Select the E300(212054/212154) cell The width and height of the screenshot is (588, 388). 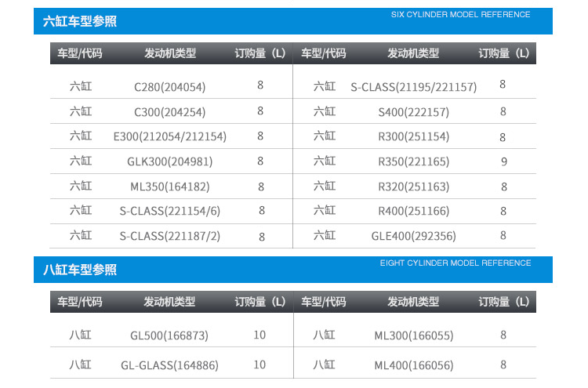170,136
